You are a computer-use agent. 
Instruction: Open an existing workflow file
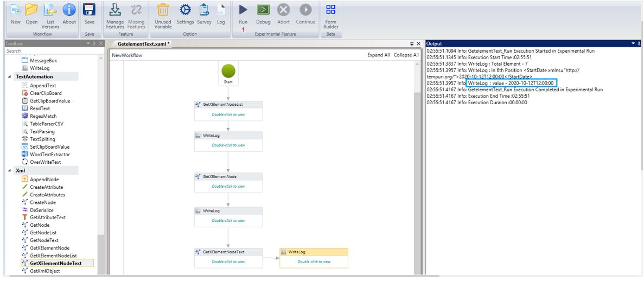[x=32, y=10]
